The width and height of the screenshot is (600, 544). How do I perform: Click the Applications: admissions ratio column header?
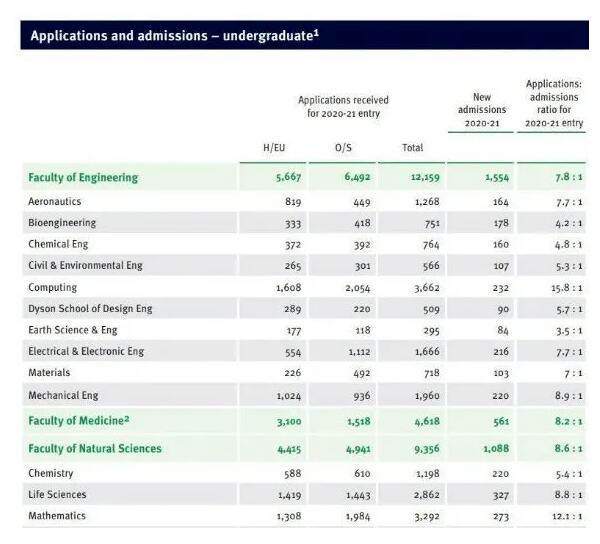pyautogui.click(x=553, y=104)
